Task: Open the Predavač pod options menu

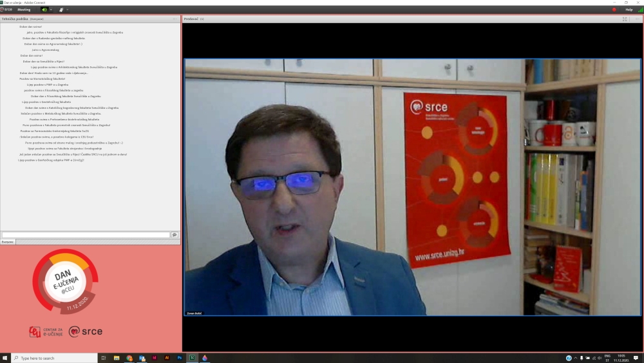Action: point(636,19)
